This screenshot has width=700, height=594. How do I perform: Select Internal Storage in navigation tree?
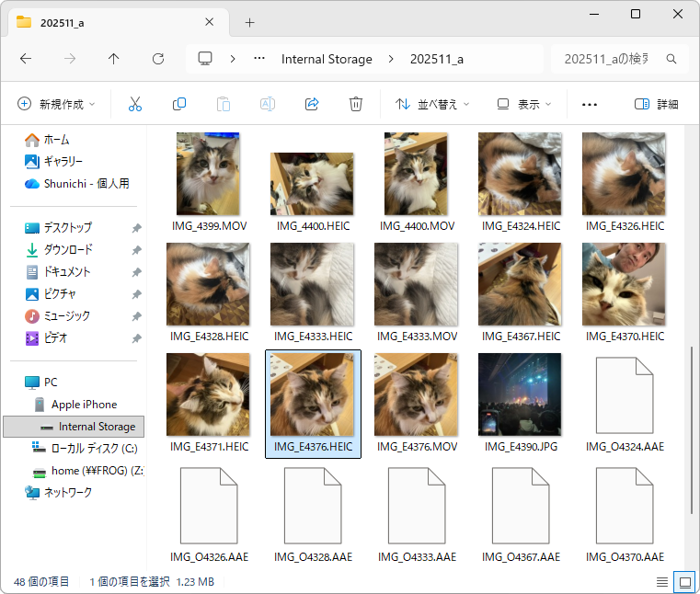(x=74, y=427)
